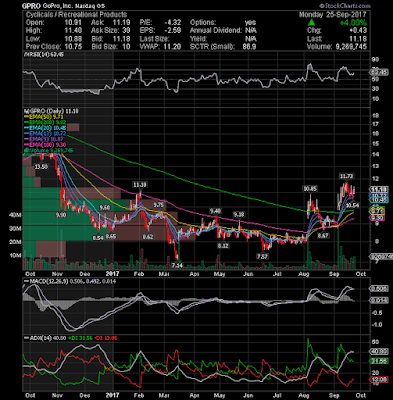Image resolution: width=393 pixels, height=400 pixels.
Task: Click the 2017 year label on price time axis
Action: [112, 274]
